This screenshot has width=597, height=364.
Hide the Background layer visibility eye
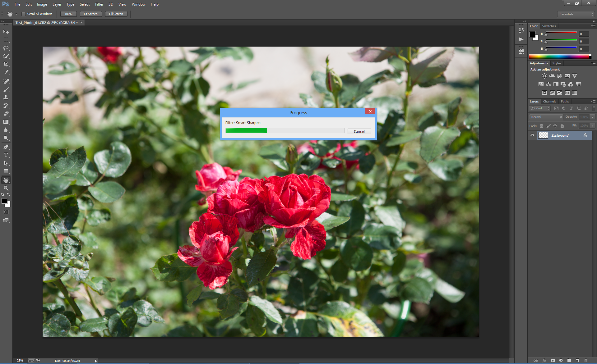(532, 135)
